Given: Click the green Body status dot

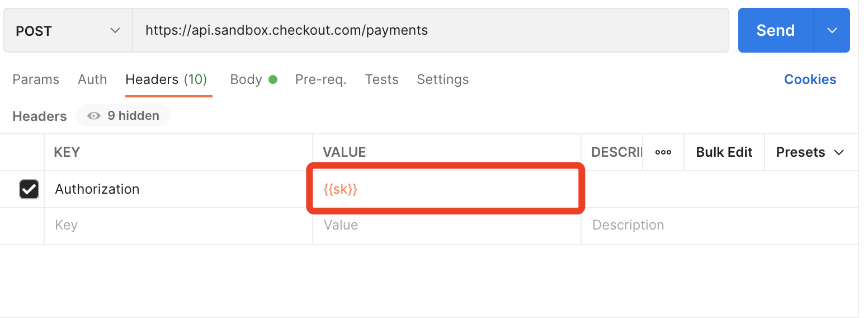Looking at the screenshot, I should click(x=273, y=79).
